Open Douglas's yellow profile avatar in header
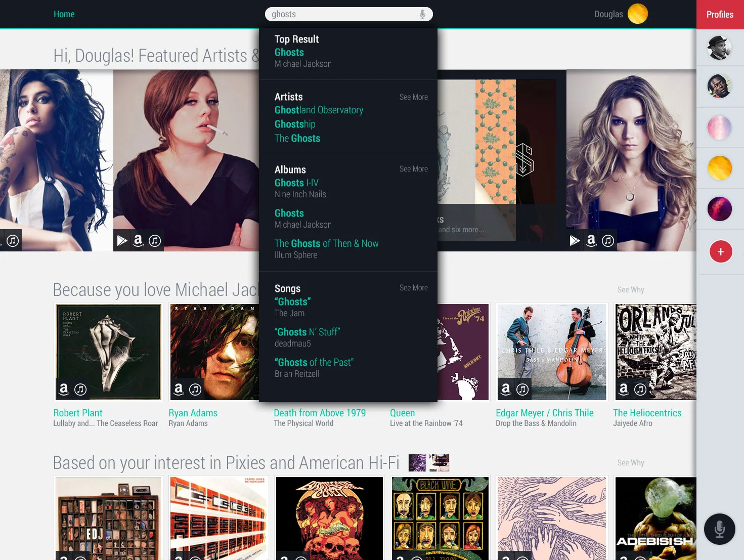This screenshot has width=744, height=560. pyautogui.click(x=637, y=14)
